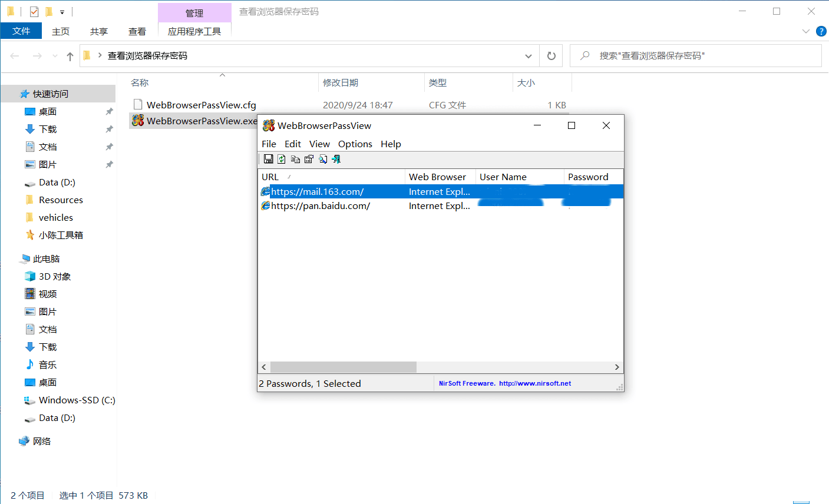This screenshot has width=829, height=504.
Task: Click the 管理 contextual tab header
Action: click(x=194, y=13)
